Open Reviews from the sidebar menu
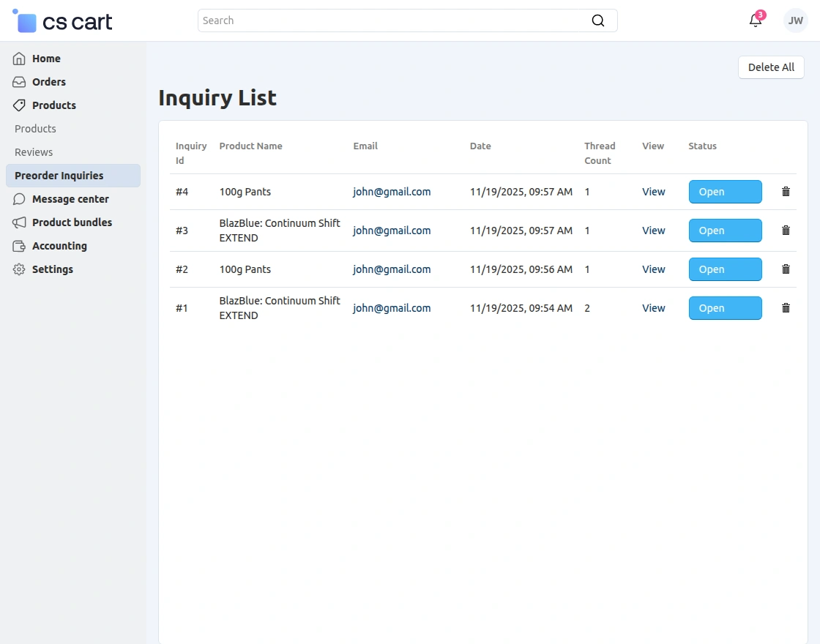This screenshot has height=644, width=820. (32, 152)
